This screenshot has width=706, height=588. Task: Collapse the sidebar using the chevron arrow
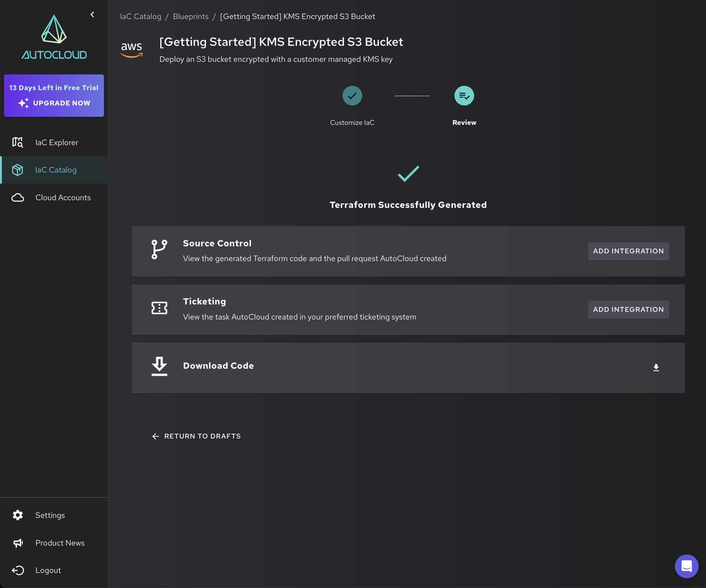(92, 14)
